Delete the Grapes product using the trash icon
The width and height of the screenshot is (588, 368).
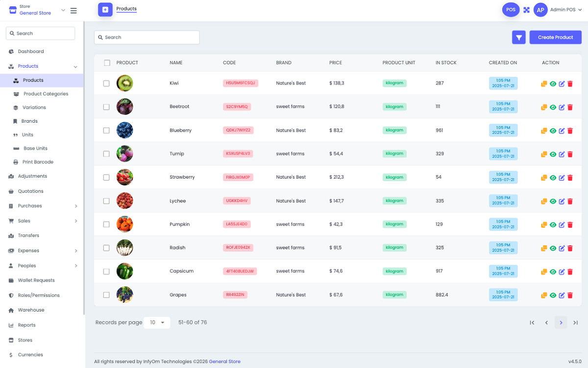click(x=570, y=295)
